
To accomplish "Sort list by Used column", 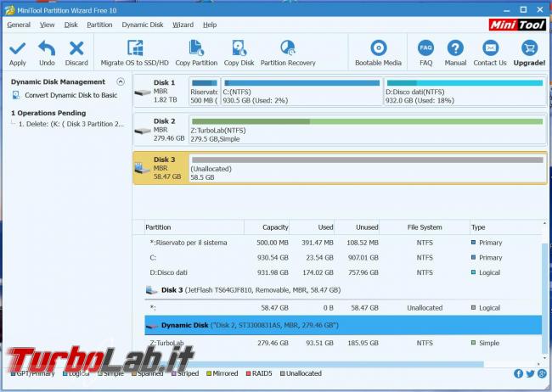I will (x=312, y=227).
